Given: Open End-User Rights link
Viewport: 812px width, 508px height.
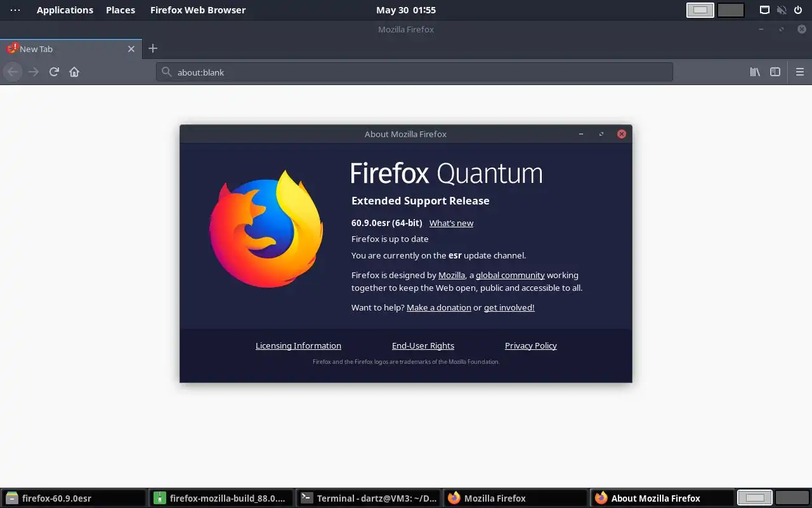Looking at the screenshot, I should click(x=423, y=345).
